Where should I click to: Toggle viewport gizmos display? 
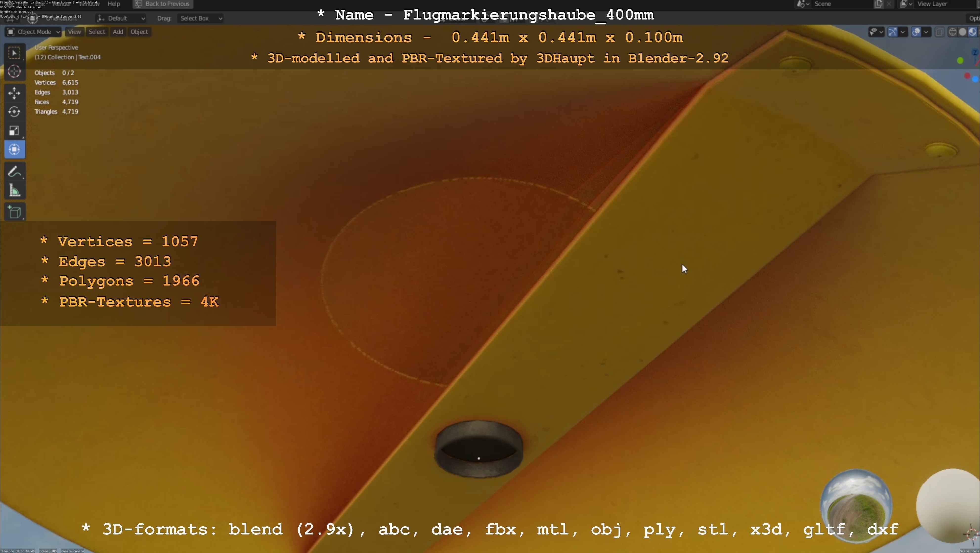click(x=893, y=32)
